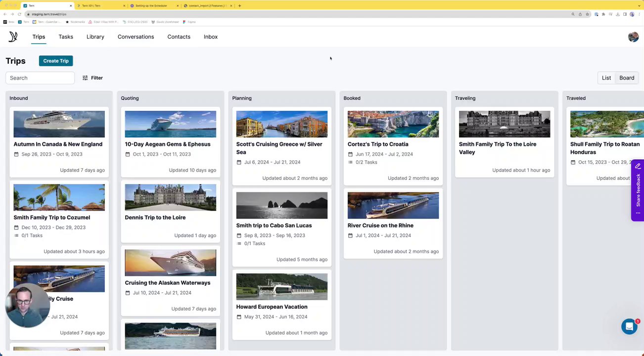
Task: Toggle the browser side panel icon
Action: (x=625, y=14)
